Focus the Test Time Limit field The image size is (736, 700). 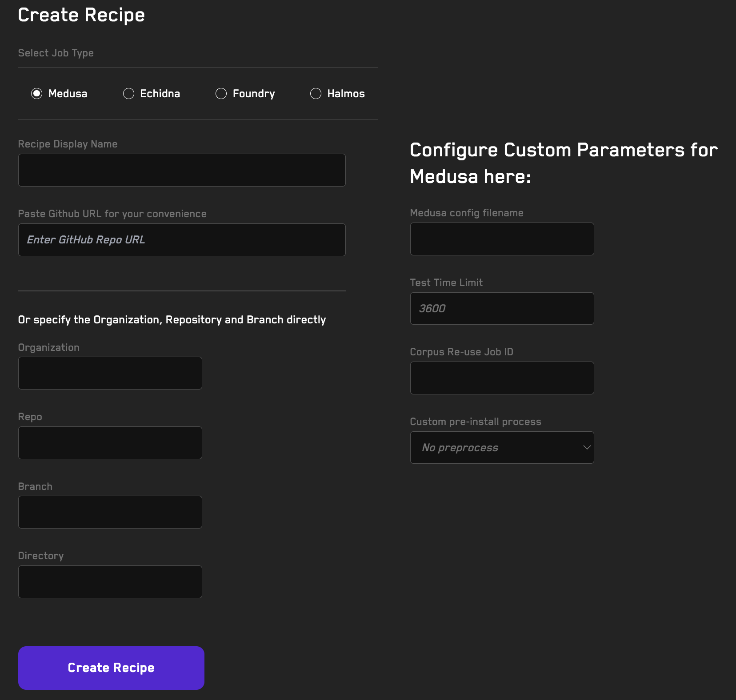click(x=502, y=309)
